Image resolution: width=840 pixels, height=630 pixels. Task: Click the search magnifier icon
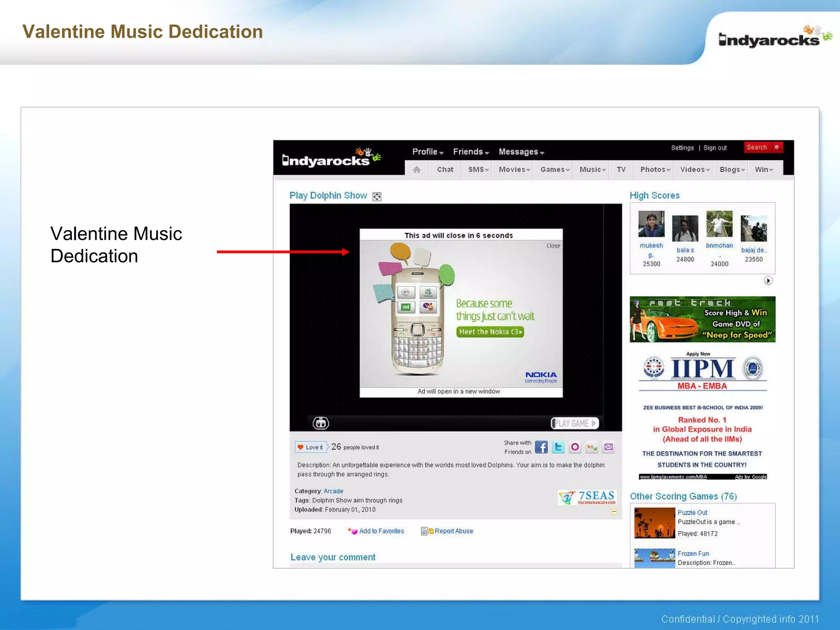(777, 147)
